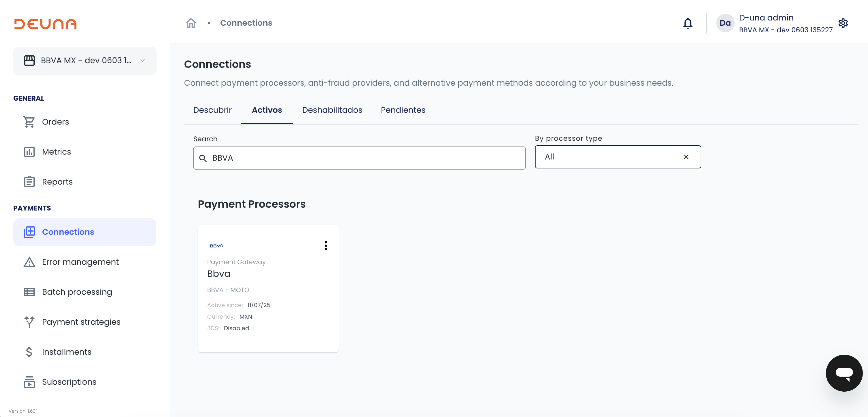The width and height of the screenshot is (868, 417).
Task: Switch to the Pendientes tab
Action: (403, 110)
